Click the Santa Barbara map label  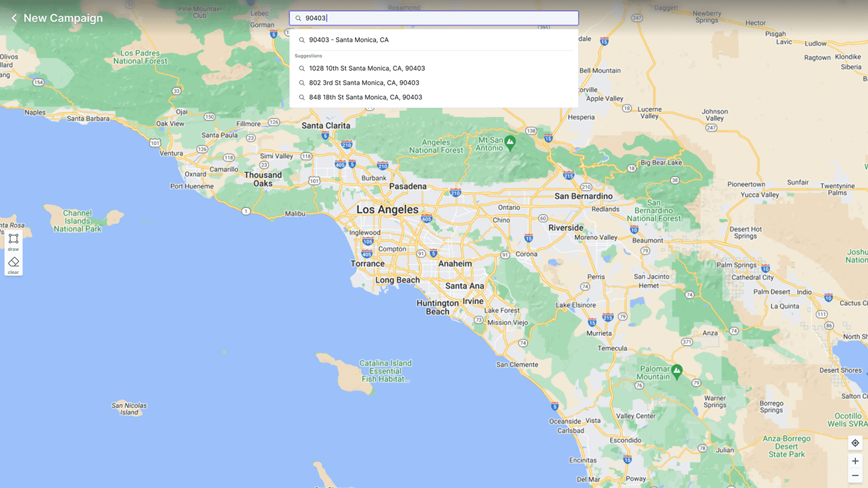pos(88,119)
